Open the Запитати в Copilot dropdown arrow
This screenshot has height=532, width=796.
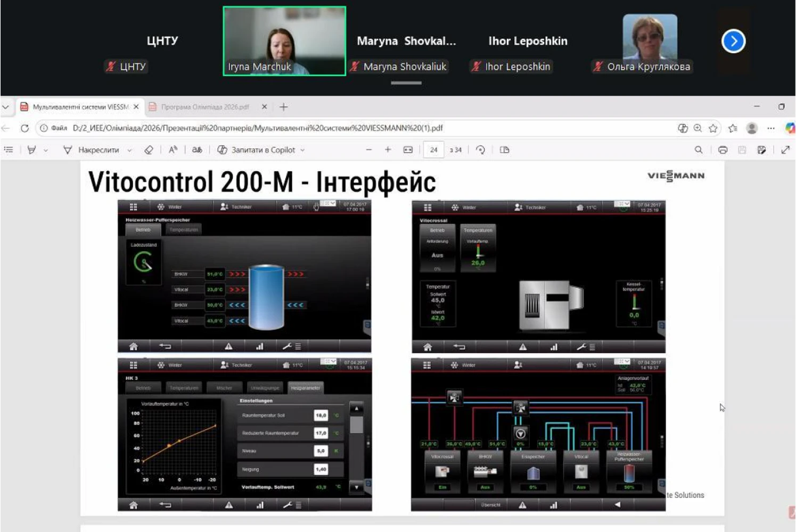(x=302, y=151)
